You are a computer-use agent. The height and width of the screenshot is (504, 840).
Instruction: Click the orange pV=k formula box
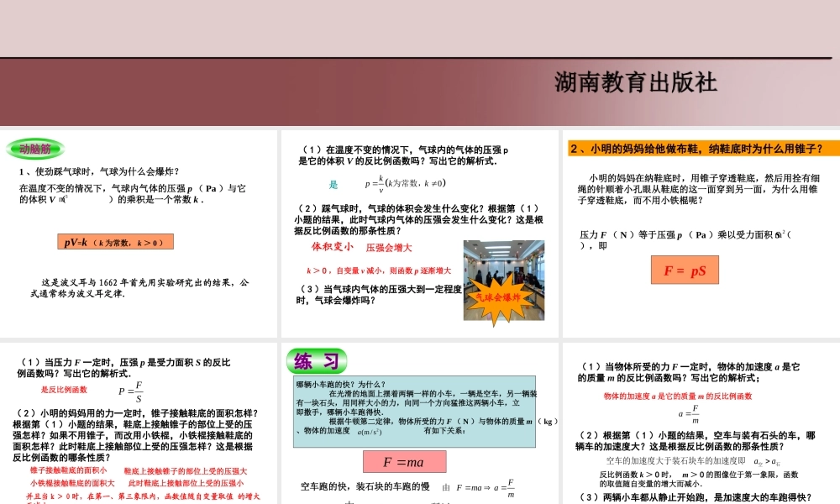[115, 242]
